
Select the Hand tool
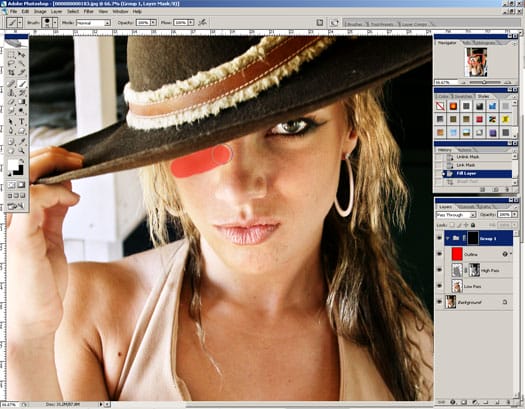point(11,151)
